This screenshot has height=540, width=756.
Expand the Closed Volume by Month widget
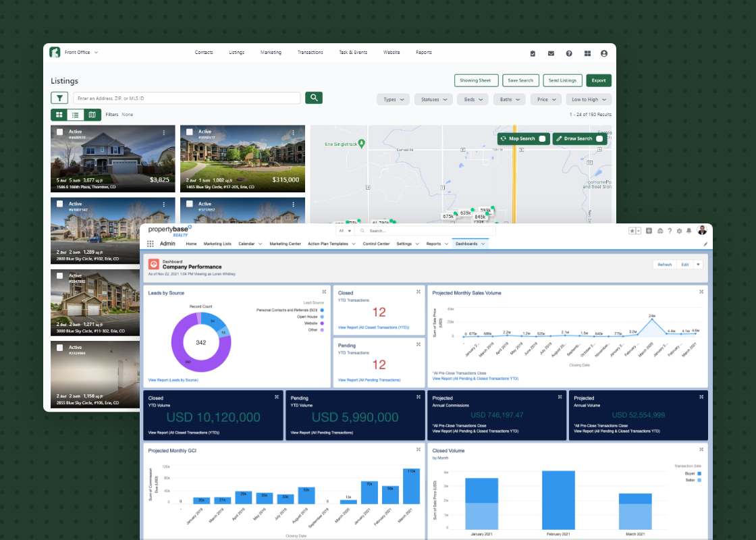pos(701,450)
